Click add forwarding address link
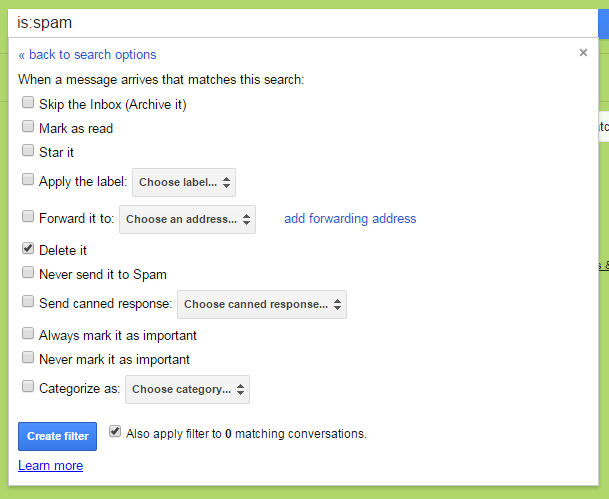The height and width of the screenshot is (499, 609). click(350, 219)
